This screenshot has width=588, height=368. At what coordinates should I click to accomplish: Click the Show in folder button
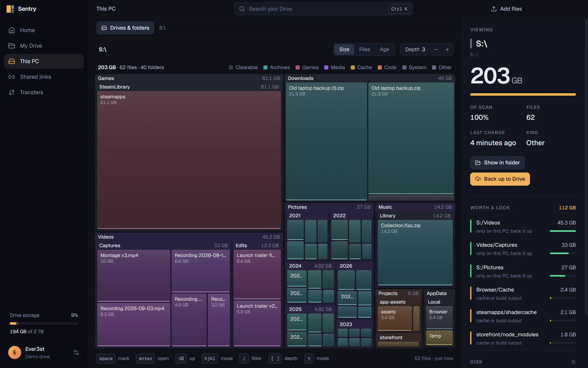(497, 163)
